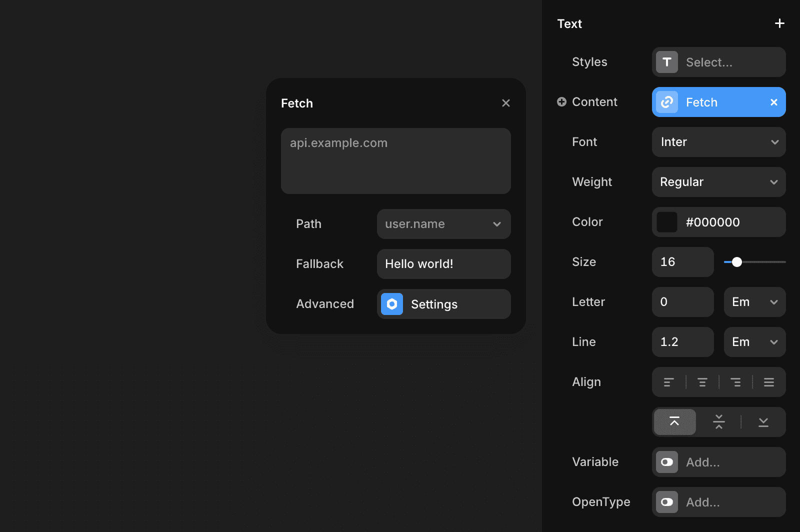Select the justified text alignment icon
This screenshot has height=532, width=800.
pos(768,381)
